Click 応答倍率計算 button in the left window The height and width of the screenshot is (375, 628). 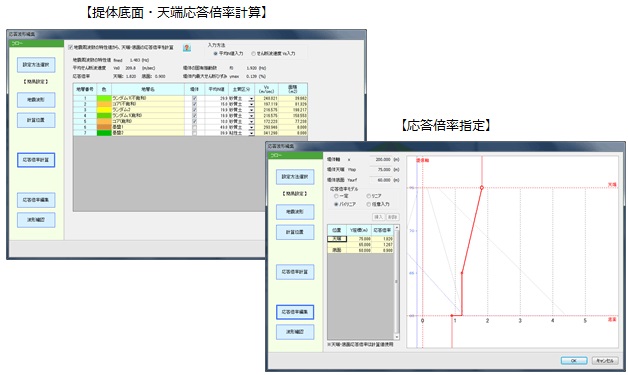[x=36, y=160]
